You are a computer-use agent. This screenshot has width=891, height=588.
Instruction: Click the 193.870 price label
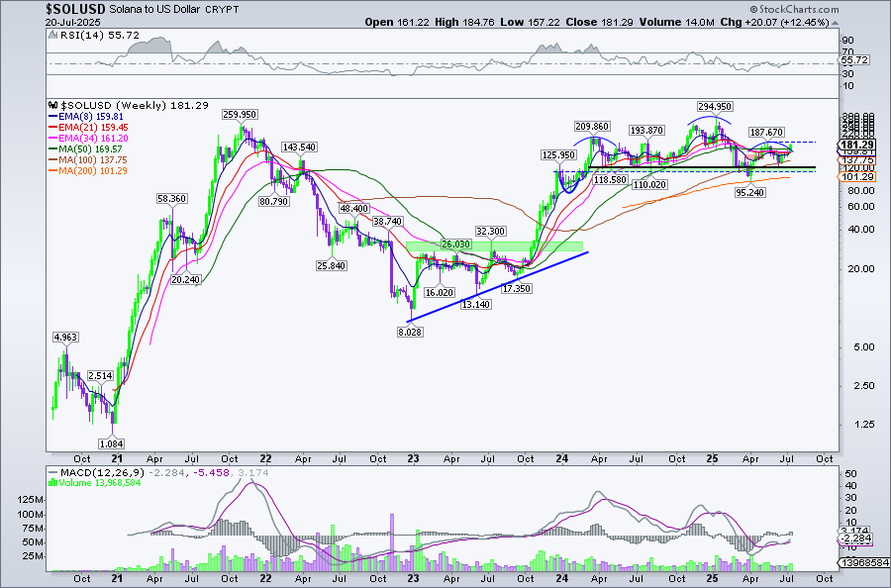point(646,130)
